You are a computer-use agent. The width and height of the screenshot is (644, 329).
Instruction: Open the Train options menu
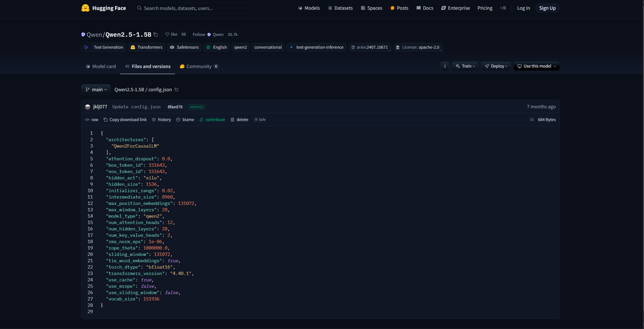465,66
